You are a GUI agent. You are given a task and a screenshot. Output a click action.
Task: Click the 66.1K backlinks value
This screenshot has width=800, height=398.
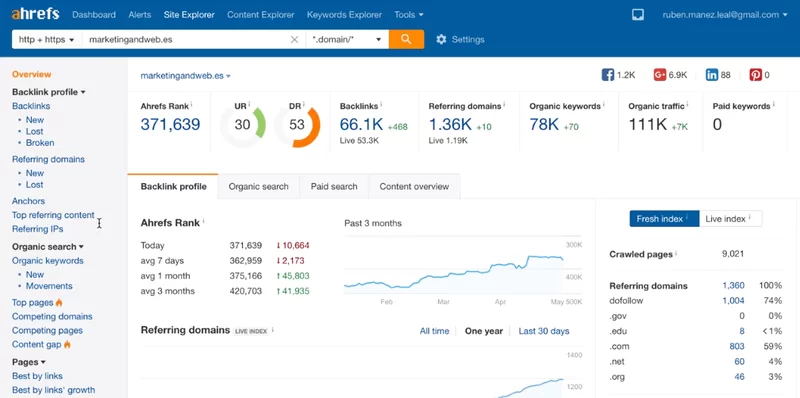[361, 125]
